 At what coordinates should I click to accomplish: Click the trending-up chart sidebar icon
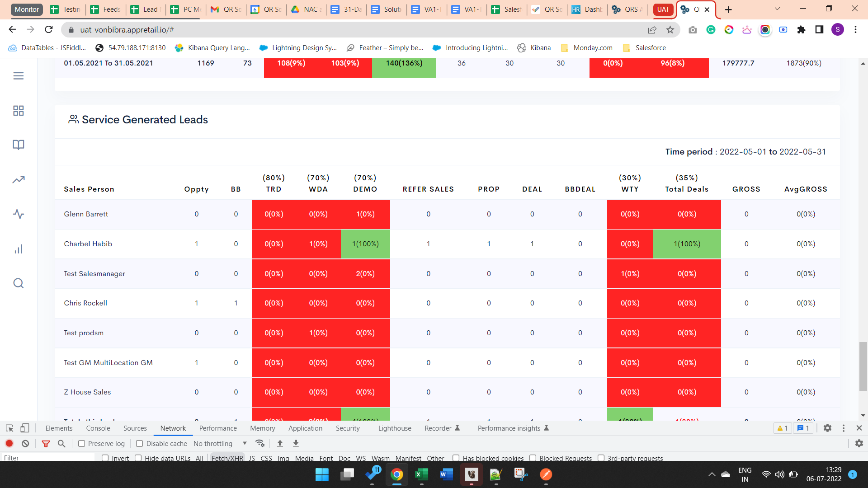coord(19,180)
